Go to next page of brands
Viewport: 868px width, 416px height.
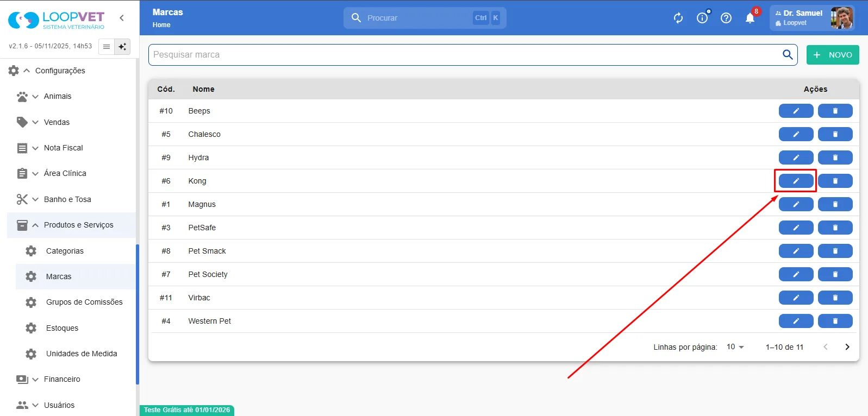(x=847, y=346)
